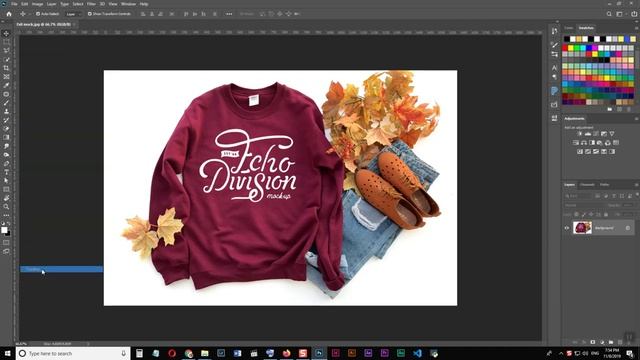
Task: Toggle Show Transform Controls checkbox
Action: tap(90, 14)
